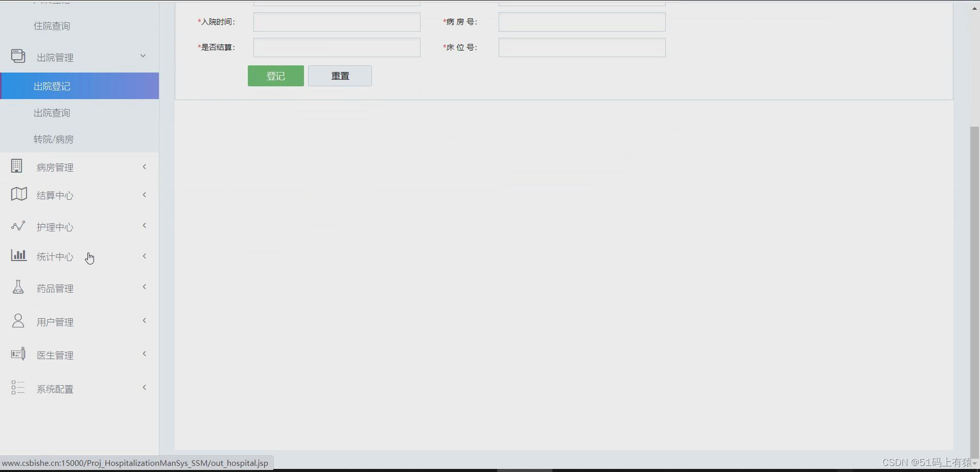Open the 转院/病房 menu item
Viewport: 980px width, 472px height.
pyautogui.click(x=54, y=139)
